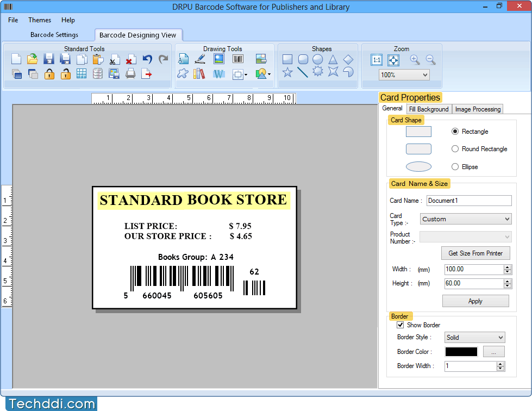Screen dimensions: 532x411
Task: Open the Image Processing tab
Action: [478, 109]
